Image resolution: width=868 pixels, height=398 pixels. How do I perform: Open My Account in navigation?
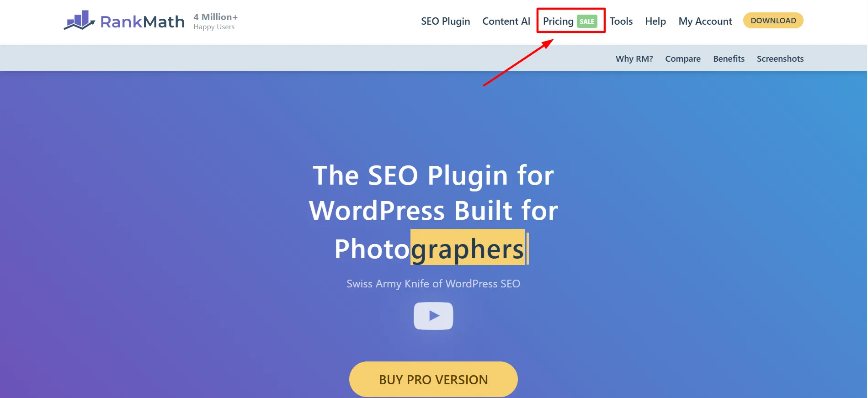pyautogui.click(x=705, y=21)
